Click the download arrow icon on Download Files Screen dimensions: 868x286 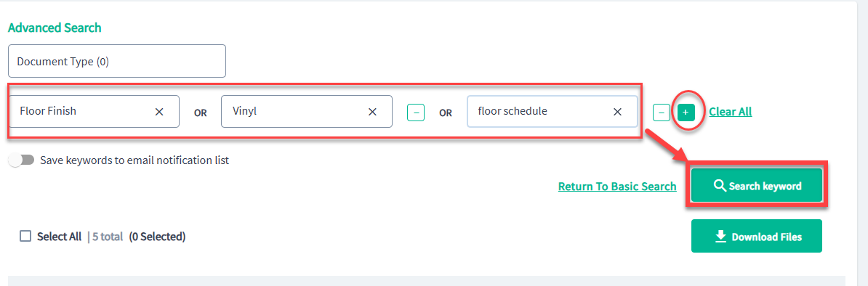(x=720, y=236)
